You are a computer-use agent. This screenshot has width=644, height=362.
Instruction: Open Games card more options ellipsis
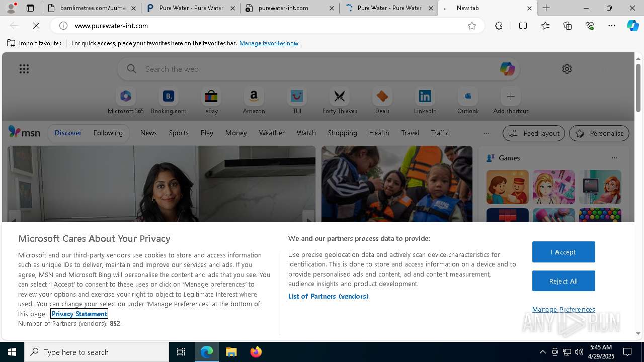coord(614,158)
